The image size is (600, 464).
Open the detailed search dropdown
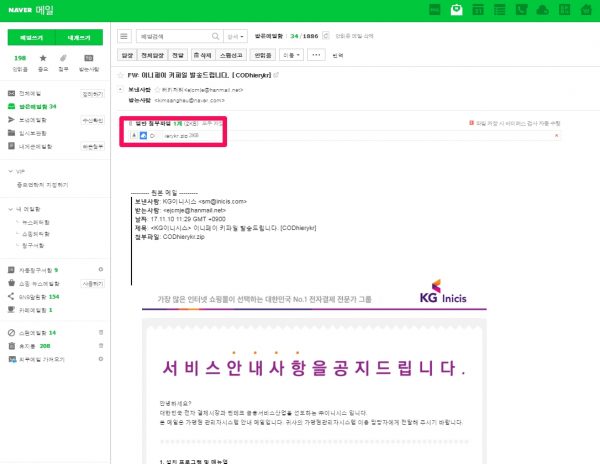235,36
